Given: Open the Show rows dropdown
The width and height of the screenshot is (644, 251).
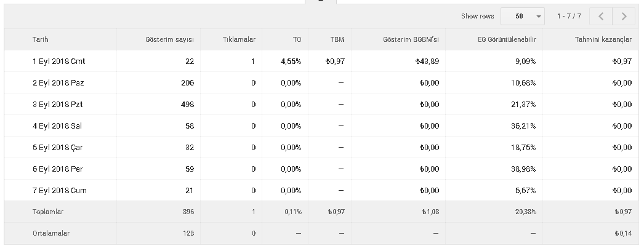Looking at the screenshot, I should pyautogui.click(x=523, y=17).
